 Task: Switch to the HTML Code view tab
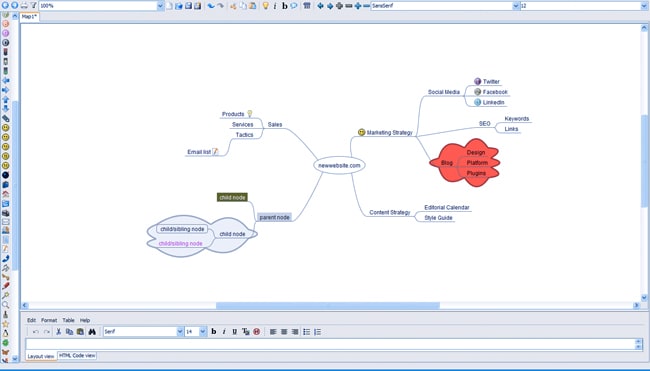(x=77, y=356)
